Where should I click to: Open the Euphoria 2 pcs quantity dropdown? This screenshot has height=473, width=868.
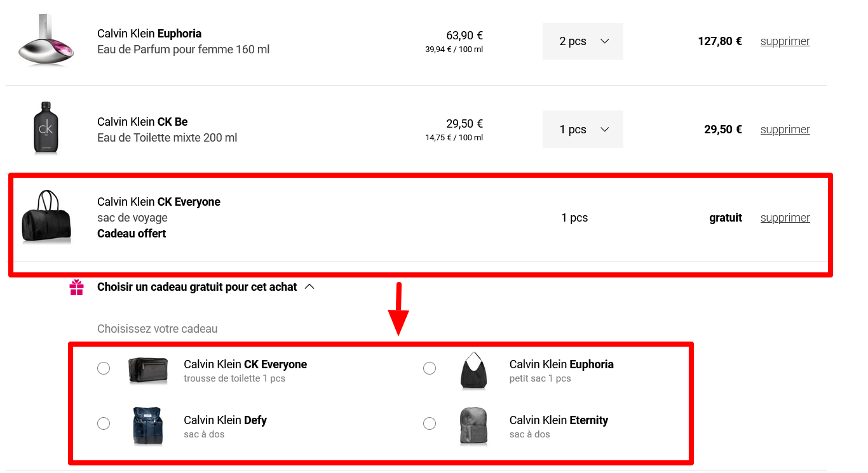click(583, 41)
